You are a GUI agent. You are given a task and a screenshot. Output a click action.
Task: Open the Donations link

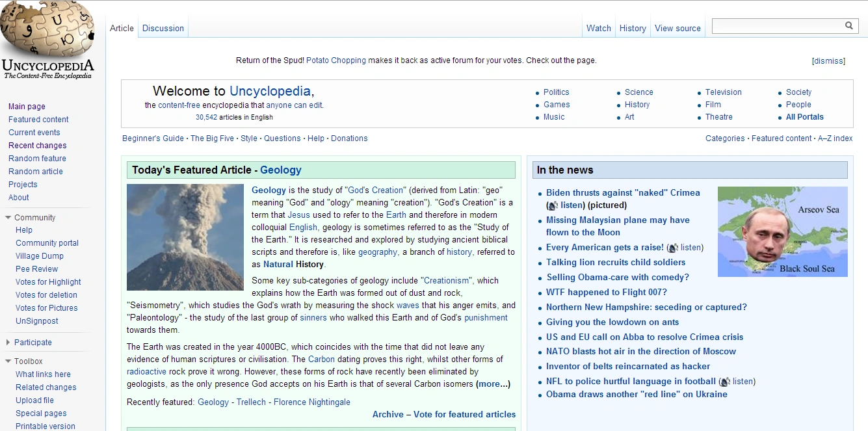pos(349,138)
